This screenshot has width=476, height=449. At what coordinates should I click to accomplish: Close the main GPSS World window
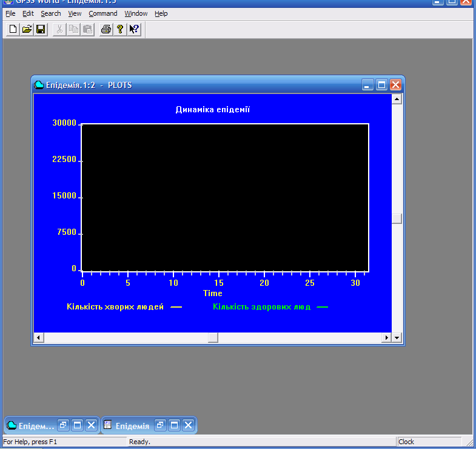point(466,2)
